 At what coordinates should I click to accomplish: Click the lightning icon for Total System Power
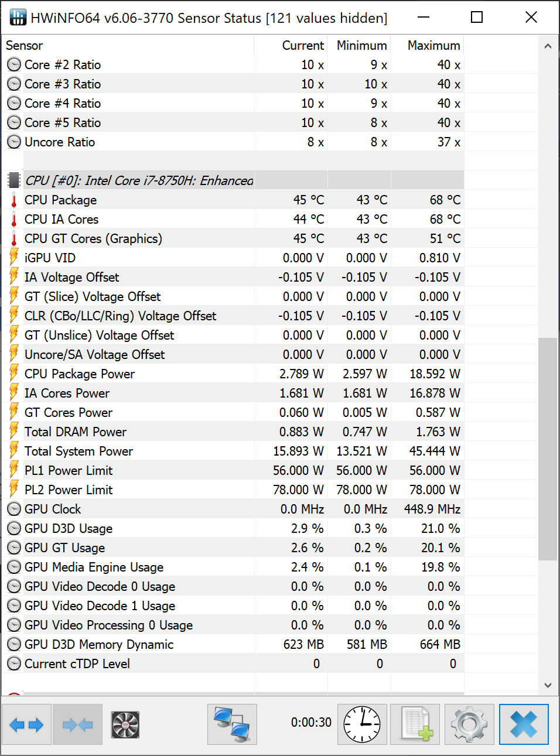click(14, 451)
